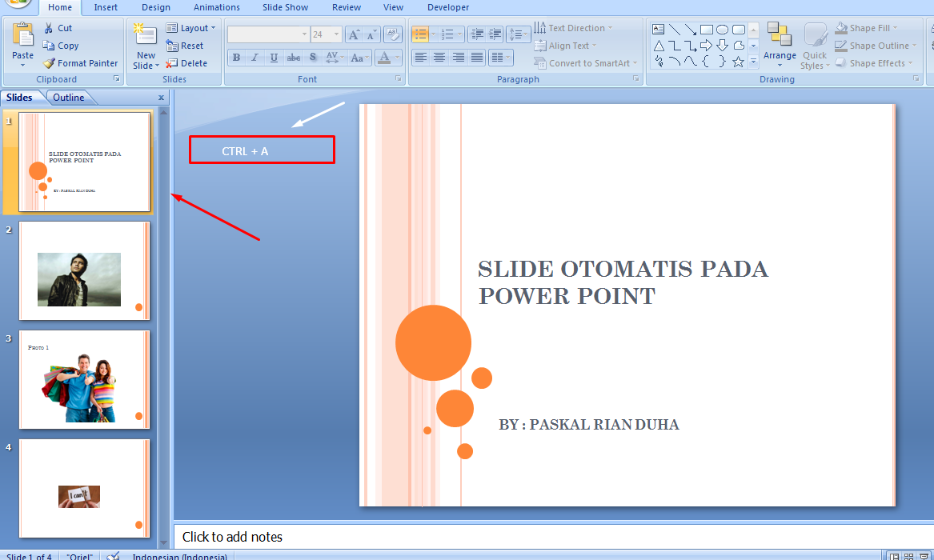Screen dimensions: 934x560
Task: Select slide 2 thumbnail with man portrait
Action: point(84,270)
